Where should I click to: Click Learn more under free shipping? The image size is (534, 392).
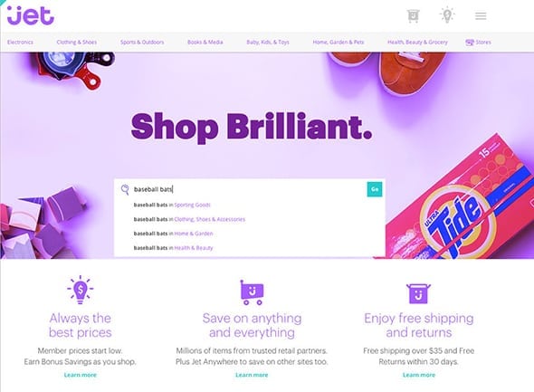click(419, 375)
